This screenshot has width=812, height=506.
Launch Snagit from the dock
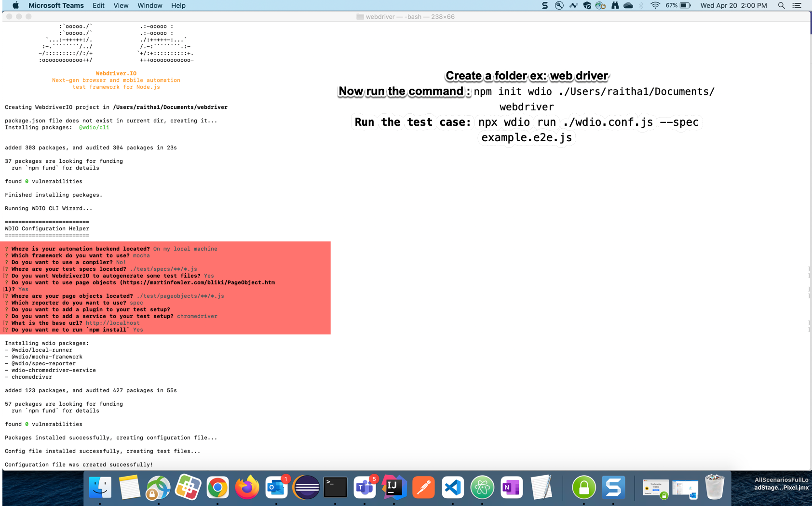pyautogui.click(x=613, y=488)
